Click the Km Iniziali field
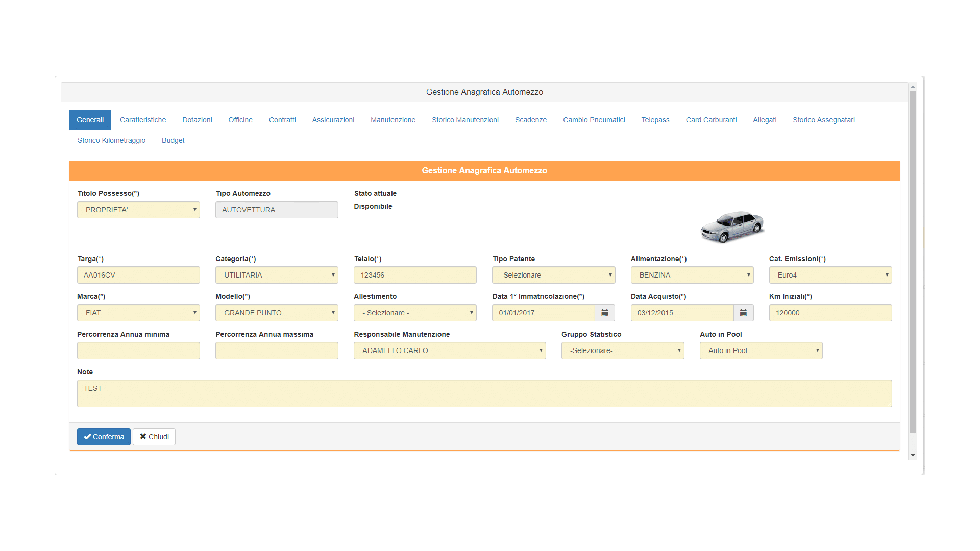The height and width of the screenshot is (551, 980). [830, 313]
